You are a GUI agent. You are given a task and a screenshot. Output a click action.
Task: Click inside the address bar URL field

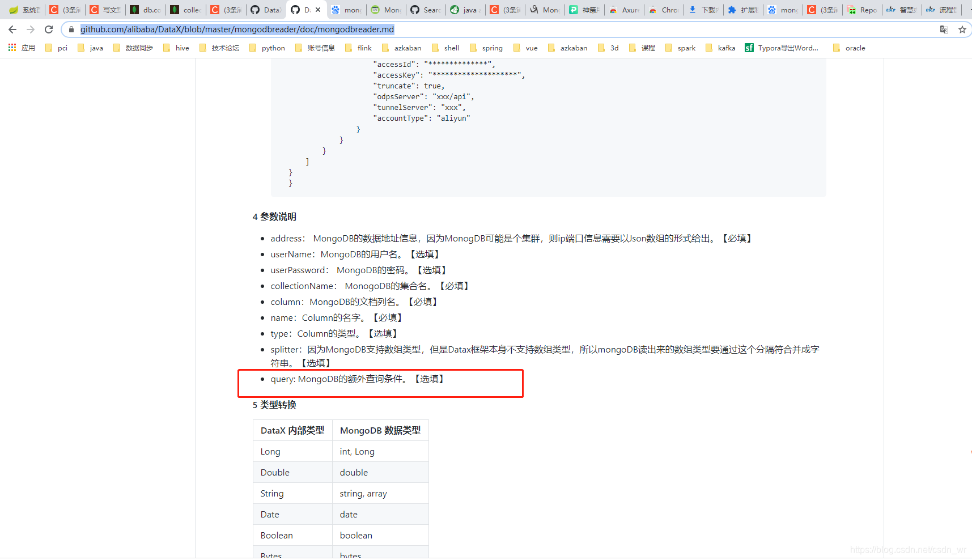point(238,29)
